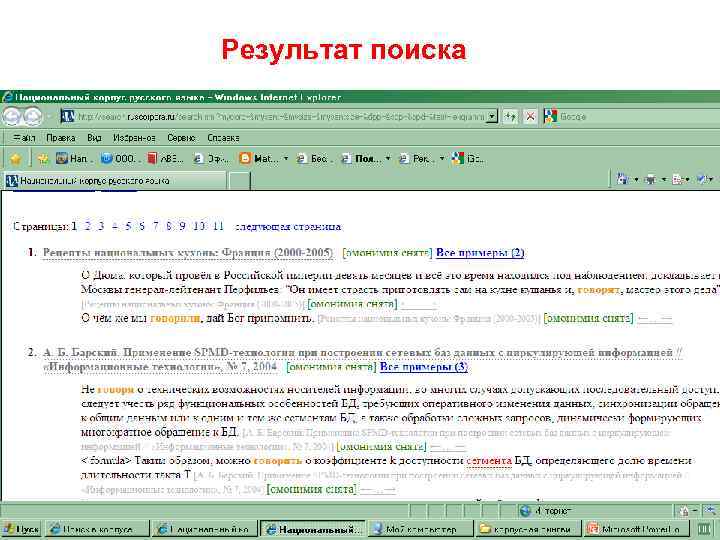
Task: Expand the Home button dropdown arrow
Action: [636, 180]
